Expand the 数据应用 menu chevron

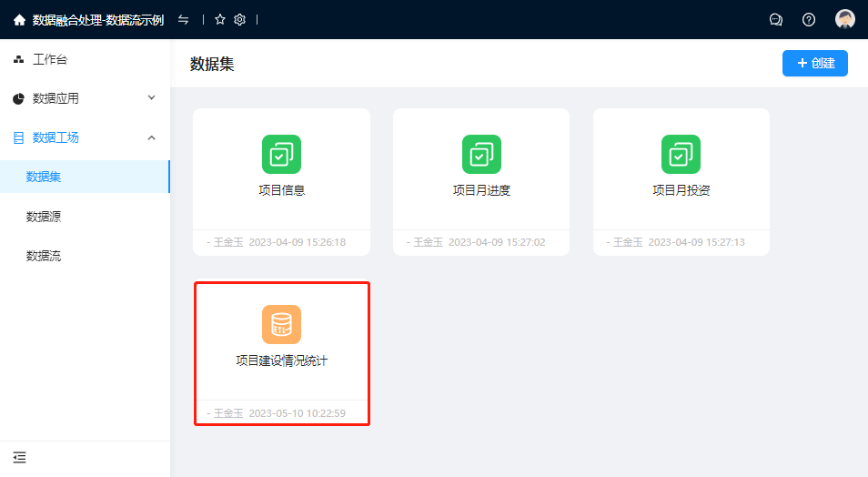[151, 97]
